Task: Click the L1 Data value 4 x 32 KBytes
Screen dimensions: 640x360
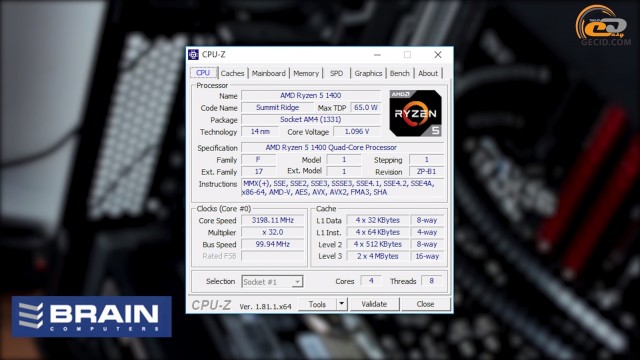Action: click(378, 220)
